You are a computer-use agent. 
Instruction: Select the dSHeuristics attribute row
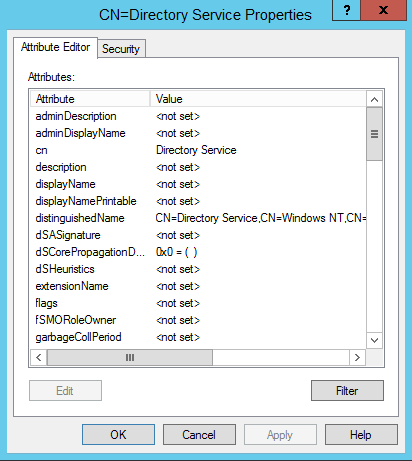coord(198,269)
